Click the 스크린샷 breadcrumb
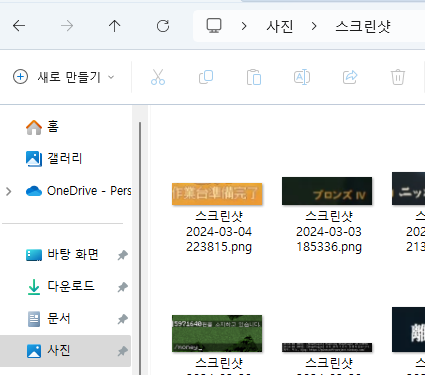 363,26
